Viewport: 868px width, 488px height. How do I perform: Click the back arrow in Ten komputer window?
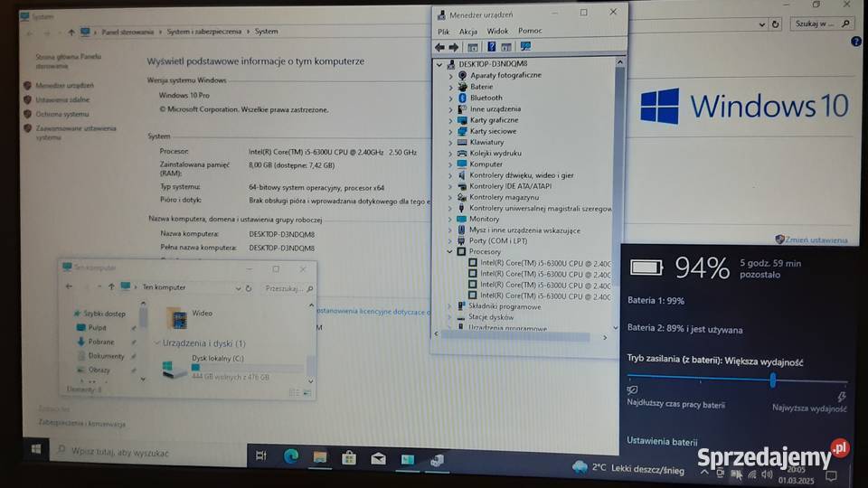click(69, 286)
